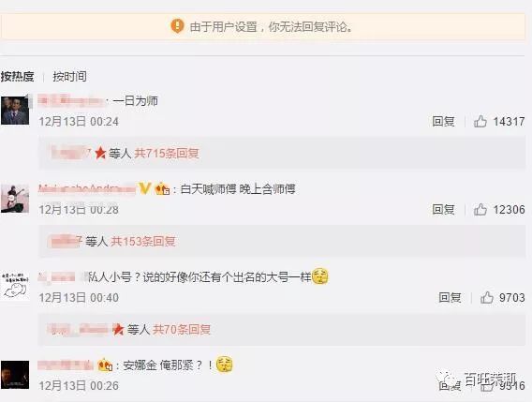Open avatar of the verified commenter
Viewport: 532px width, 402px height.
pos(15,199)
